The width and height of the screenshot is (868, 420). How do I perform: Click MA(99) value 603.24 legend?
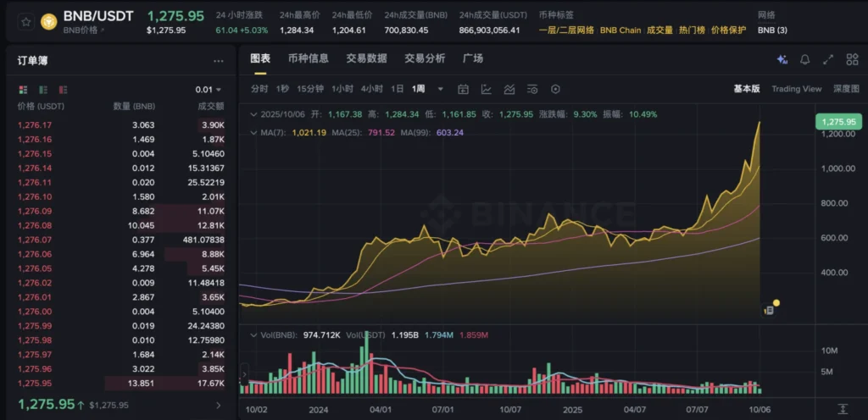[450, 133]
